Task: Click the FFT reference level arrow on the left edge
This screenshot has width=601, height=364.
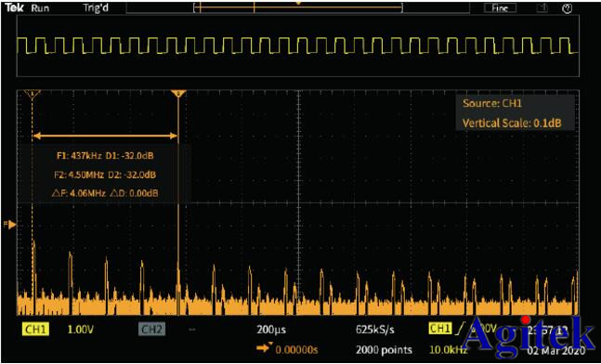Action: (10, 225)
